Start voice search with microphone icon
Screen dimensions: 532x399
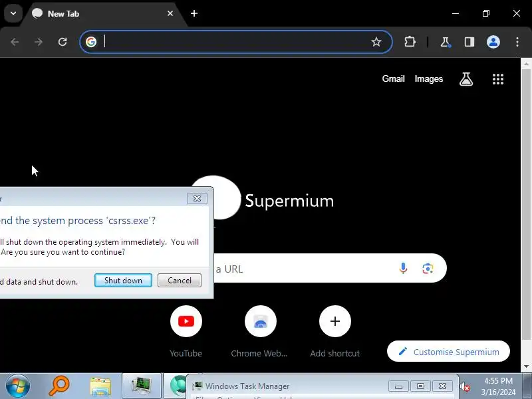point(403,269)
